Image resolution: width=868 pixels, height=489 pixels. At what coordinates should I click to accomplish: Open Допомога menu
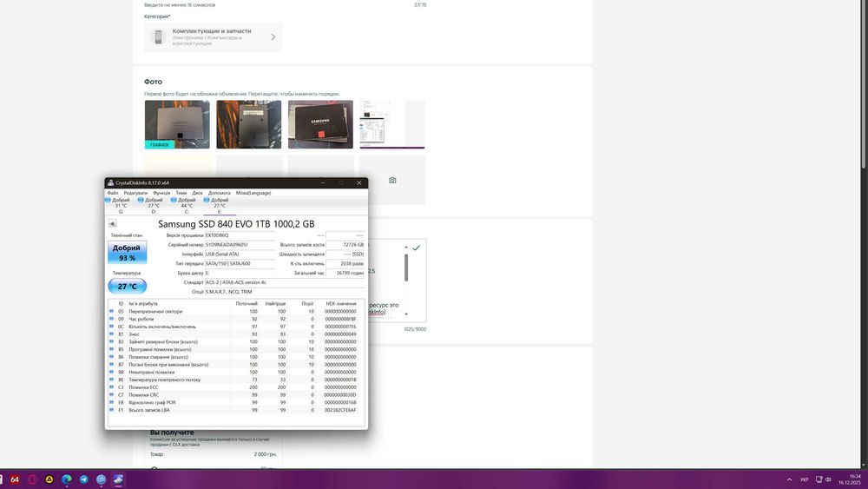pyautogui.click(x=220, y=193)
